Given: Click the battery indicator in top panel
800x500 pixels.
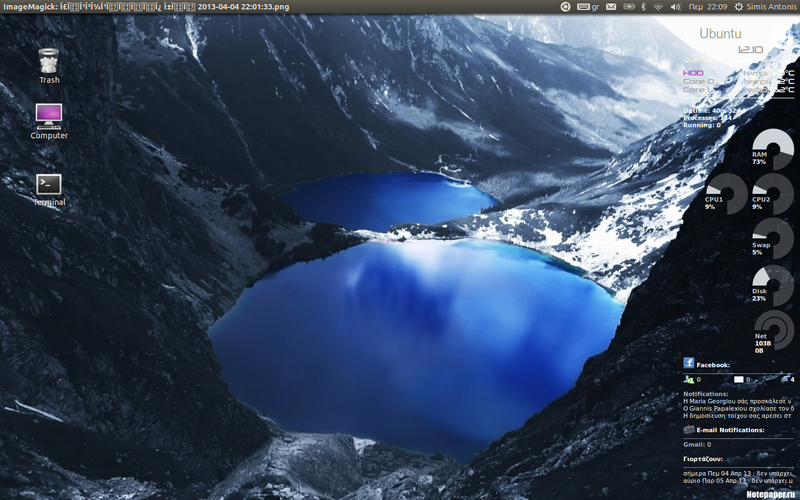Looking at the screenshot, I should click(627, 7).
